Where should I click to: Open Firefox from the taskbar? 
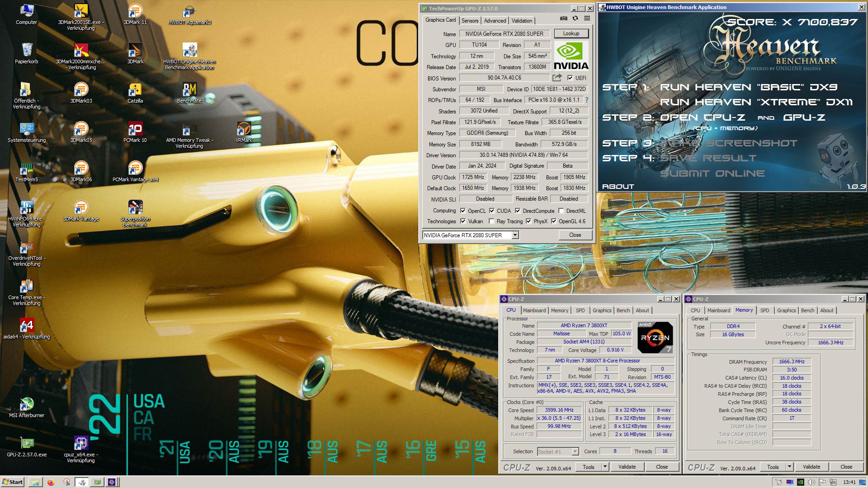pyautogui.click(x=51, y=482)
